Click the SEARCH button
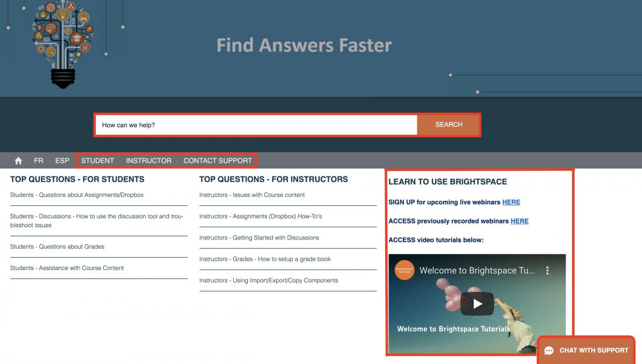The width and height of the screenshot is (642, 364). click(448, 125)
